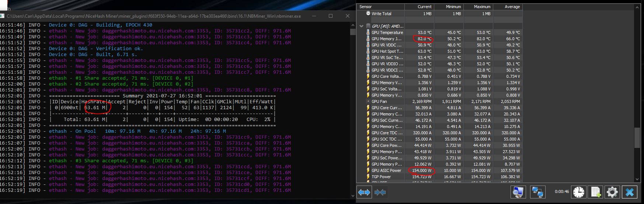Click the lightning icon beside GPU ASIC Power
Viewport: 644px width, 204px height.
[x=368, y=170]
